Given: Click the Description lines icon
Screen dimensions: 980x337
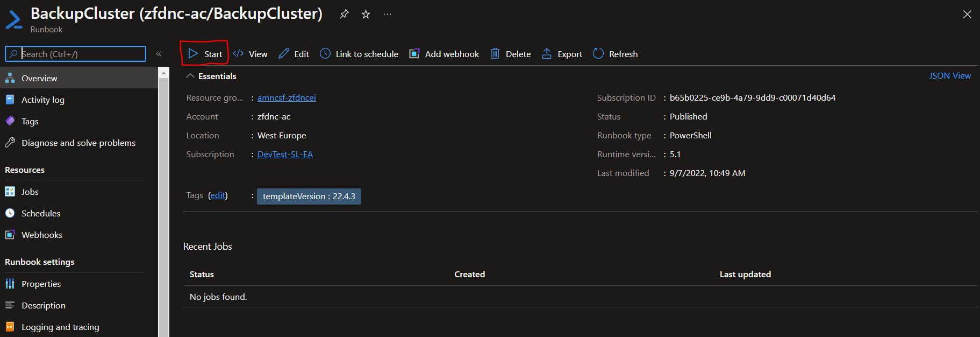Looking at the screenshot, I should tap(10, 305).
